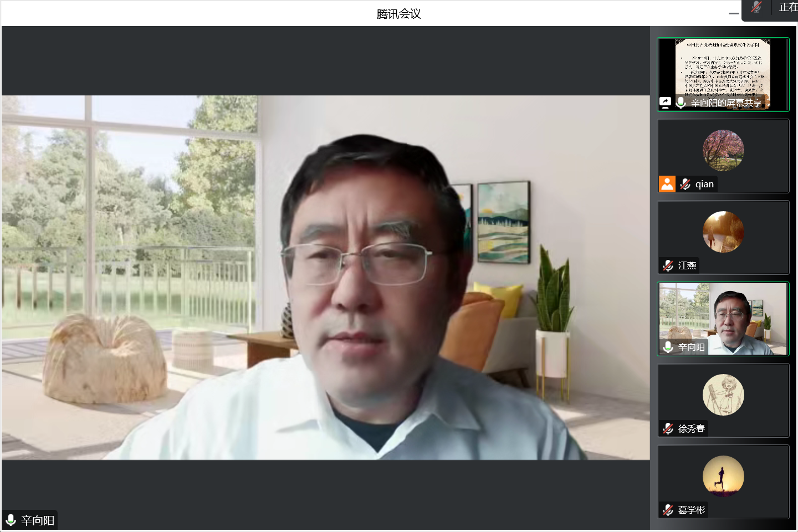Image resolution: width=798 pixels, height=532 pixels.
Task: Click the muted microphone icon next to qian
Action: (x=686, y=184)
